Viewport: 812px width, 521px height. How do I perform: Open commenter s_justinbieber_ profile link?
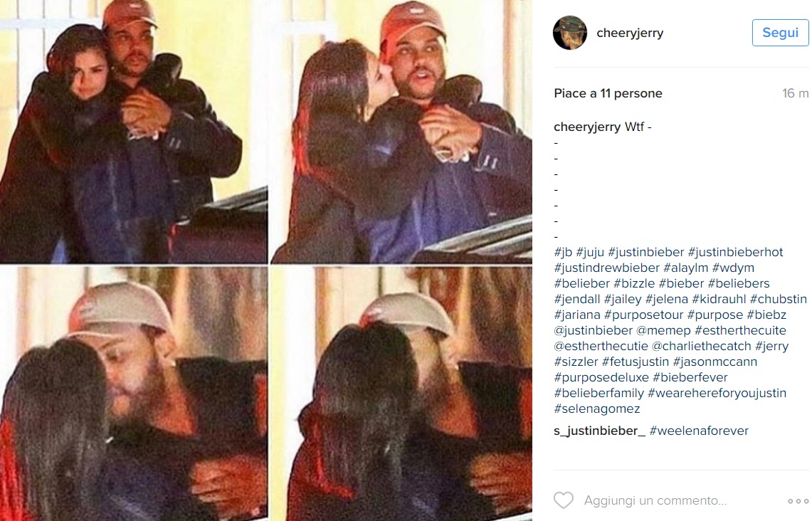600,431
